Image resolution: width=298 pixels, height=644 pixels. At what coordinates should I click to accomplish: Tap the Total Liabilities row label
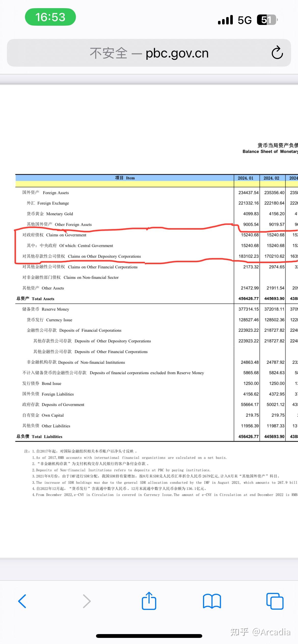39,436
